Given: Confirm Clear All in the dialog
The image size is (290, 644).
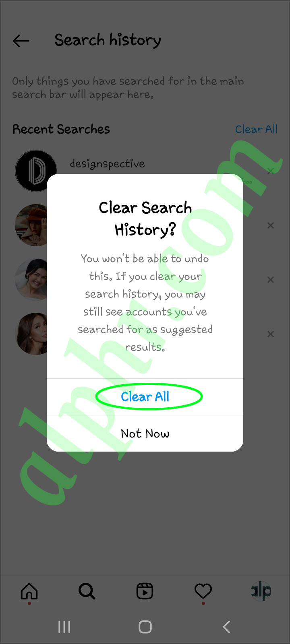Looking at the screenshot, I should (145, 397).
